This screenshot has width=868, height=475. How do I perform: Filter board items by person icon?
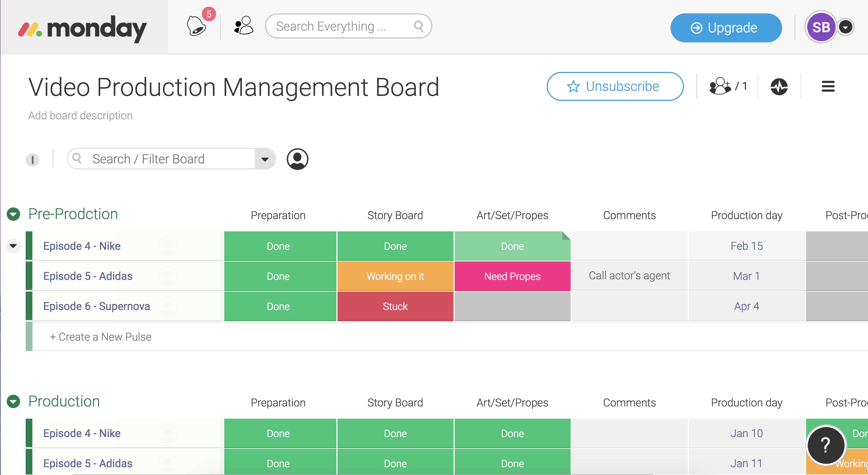tap(297, 159)
